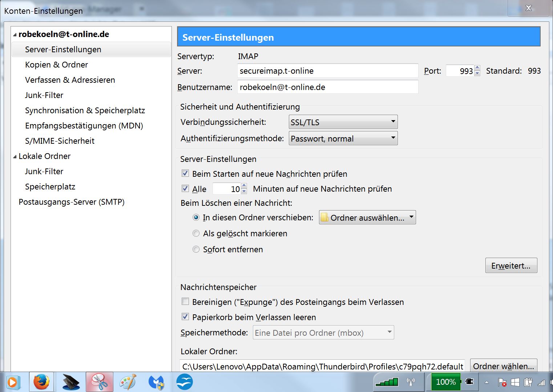Image resolution: width=553 pixels, height=392 pixels.
Task: Increase check interval minutes with up arrow
Action: point(244,186)
